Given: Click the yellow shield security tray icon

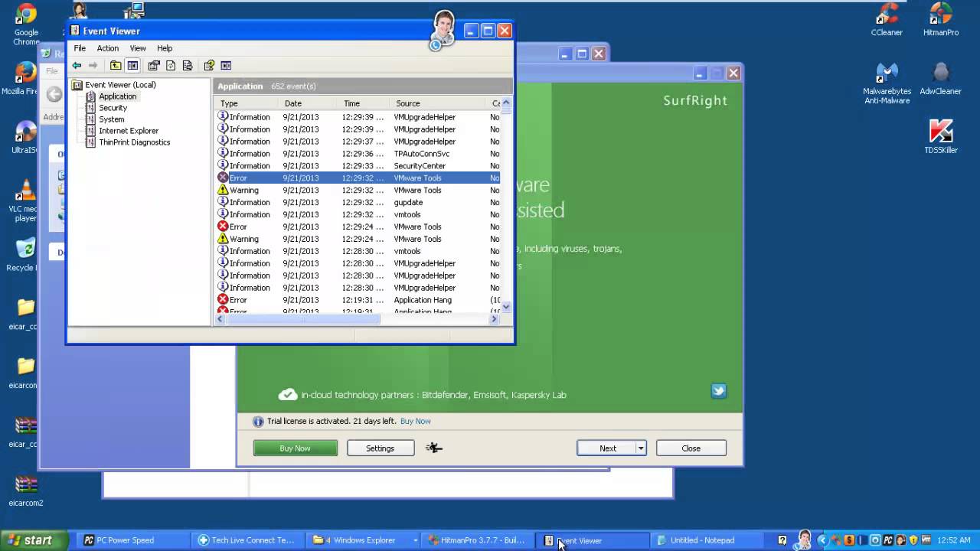Looking at the screenshot, I should [x=913, y=540].
